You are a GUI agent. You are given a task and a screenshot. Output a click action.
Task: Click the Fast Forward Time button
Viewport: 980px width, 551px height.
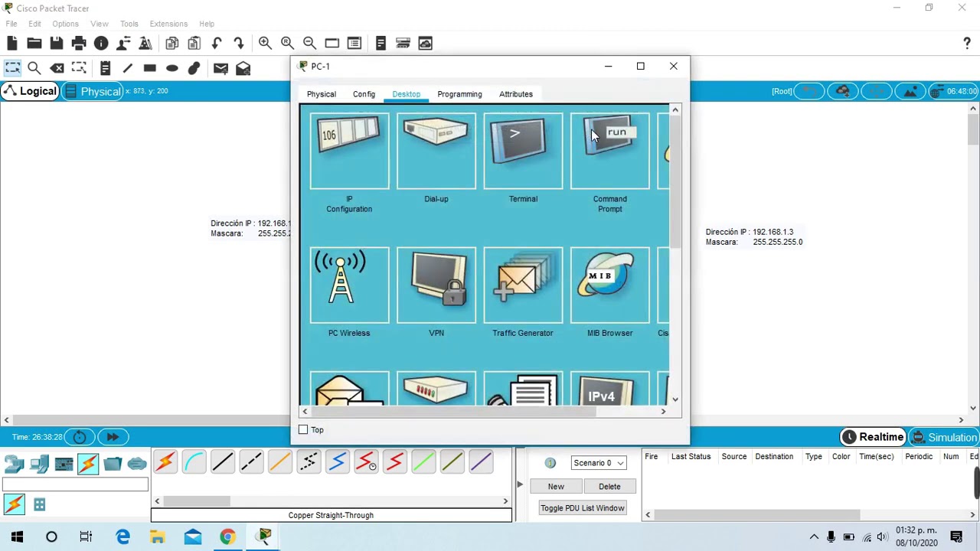(x=113, y=437)
